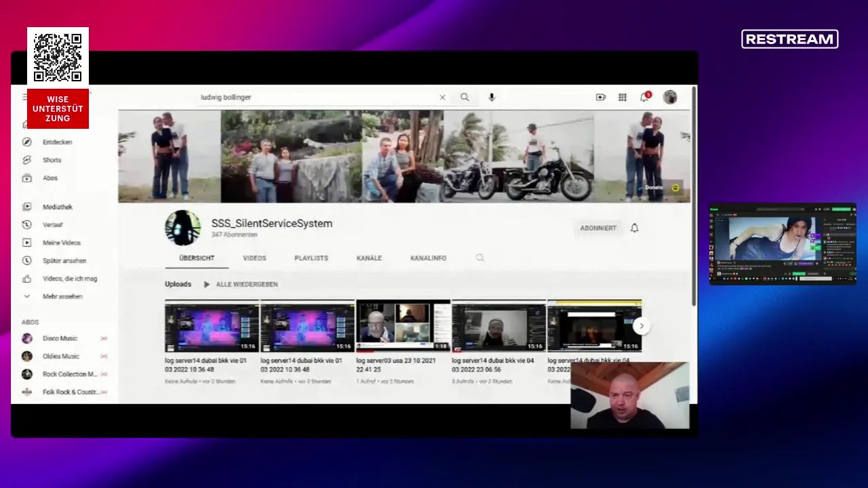Click the Wise Unterstützung red button

[x=58, y=108]
